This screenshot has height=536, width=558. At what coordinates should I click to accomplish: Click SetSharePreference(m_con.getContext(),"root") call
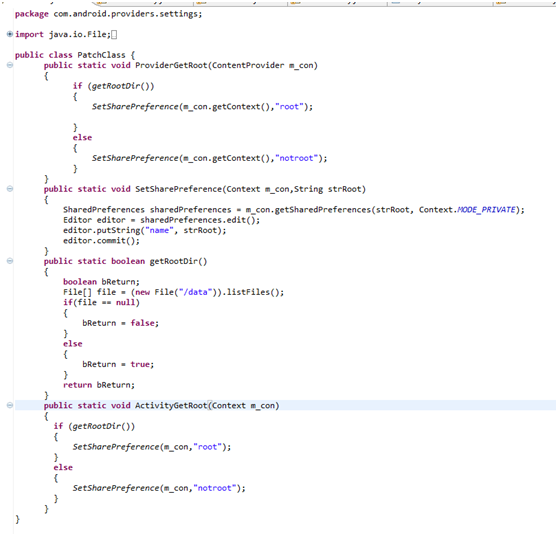pos(202,107)
